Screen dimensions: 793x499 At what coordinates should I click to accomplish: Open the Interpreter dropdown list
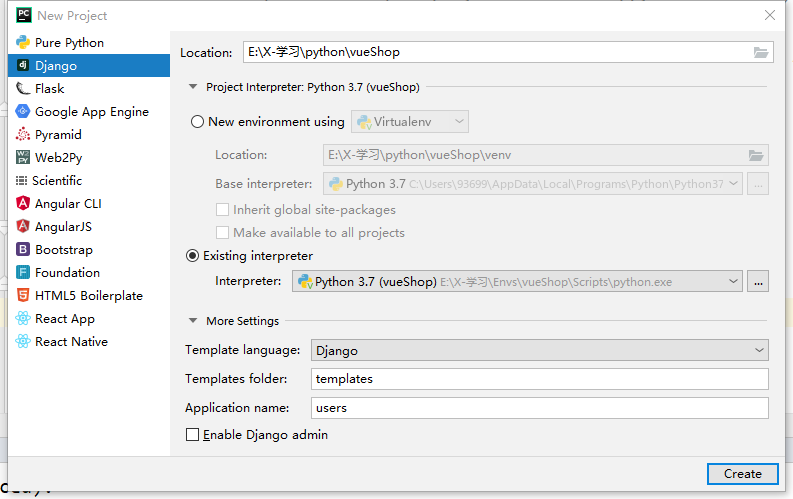point(517,282)
